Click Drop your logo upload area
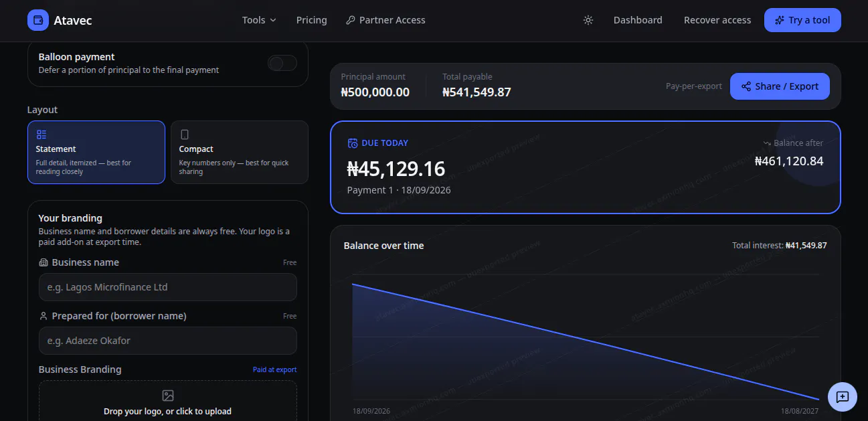 pyautogui.click(x=168, y=400)
